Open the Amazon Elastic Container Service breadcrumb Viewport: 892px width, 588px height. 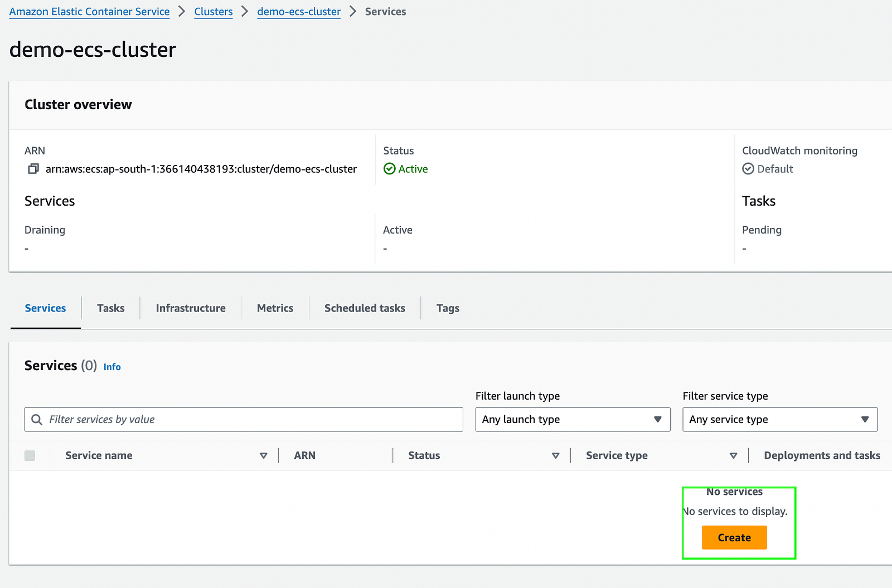pyautogui.click(x=90, y=12)
